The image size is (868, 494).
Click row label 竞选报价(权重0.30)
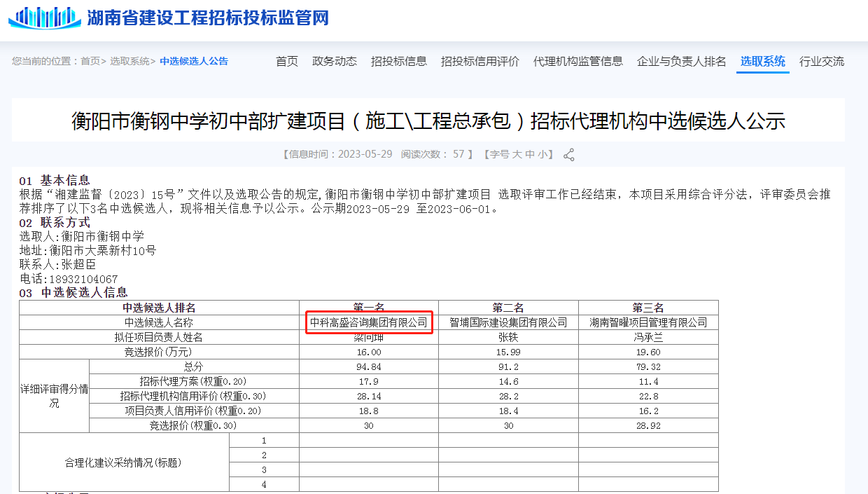[193, 425]
